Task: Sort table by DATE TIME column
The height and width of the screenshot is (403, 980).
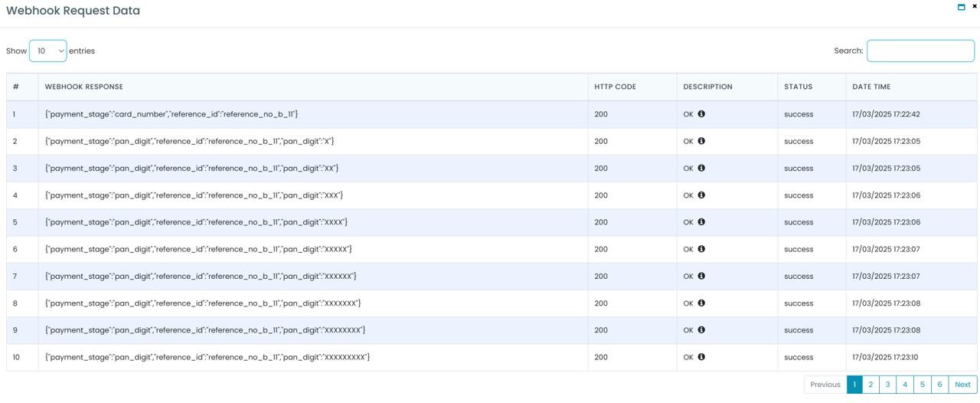Action: (871, 87)
